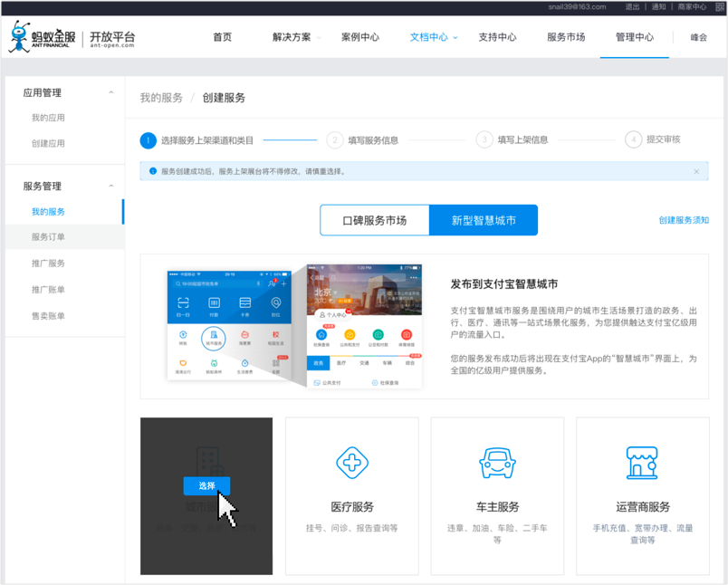Click the Ant Financial ant logo
The width and height of the screenshot is (728, 585).
(20, 37)
